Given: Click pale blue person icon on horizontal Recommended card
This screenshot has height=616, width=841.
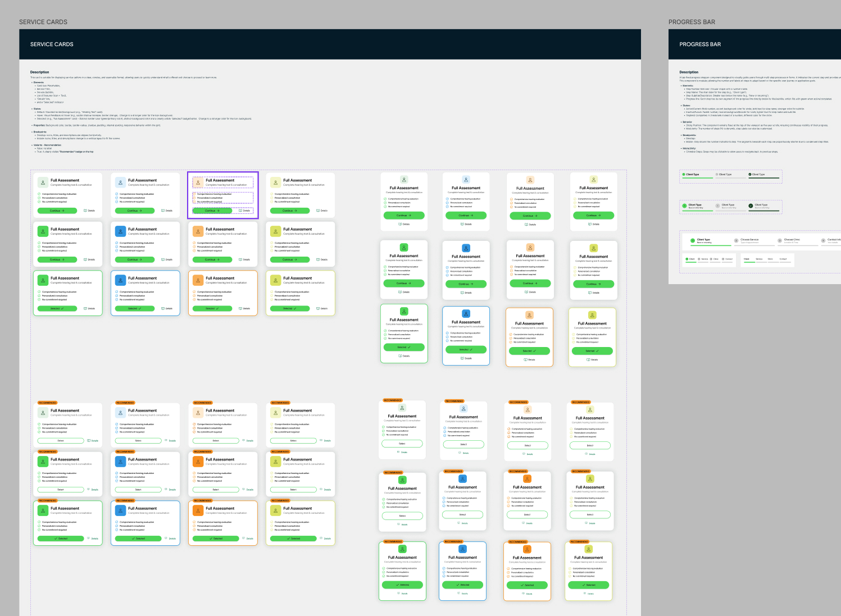Looking at the screenshot, I should (120, 413).
